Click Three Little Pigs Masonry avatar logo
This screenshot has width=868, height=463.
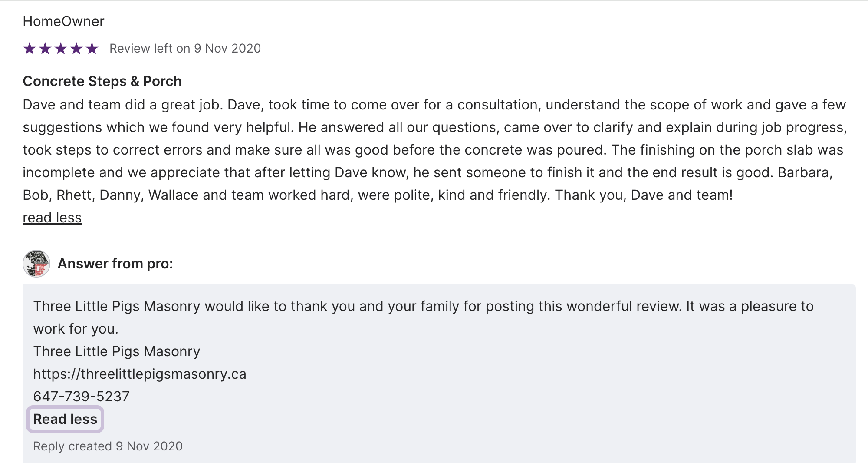[36, 264]
